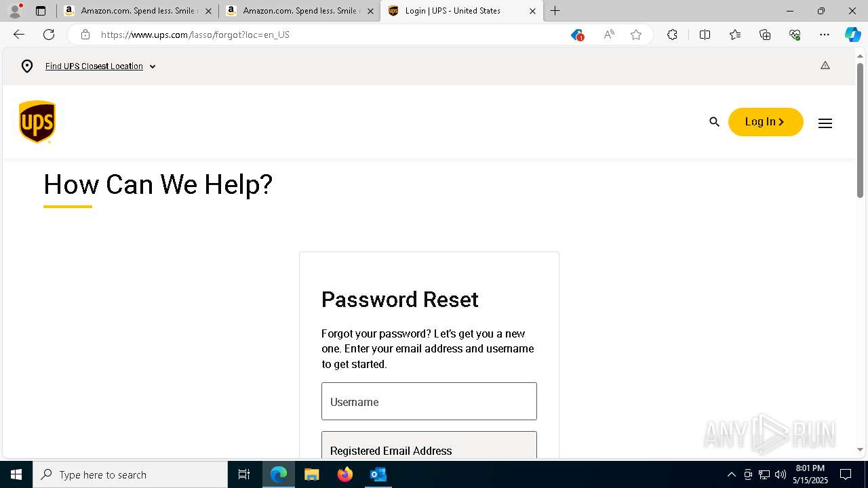View site information lock icon
Viewport: 868px width, 488px height.
coord(85,35)
